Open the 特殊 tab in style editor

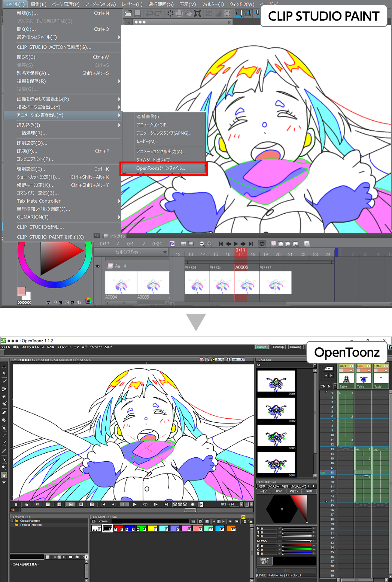click(x=285, y=486)
